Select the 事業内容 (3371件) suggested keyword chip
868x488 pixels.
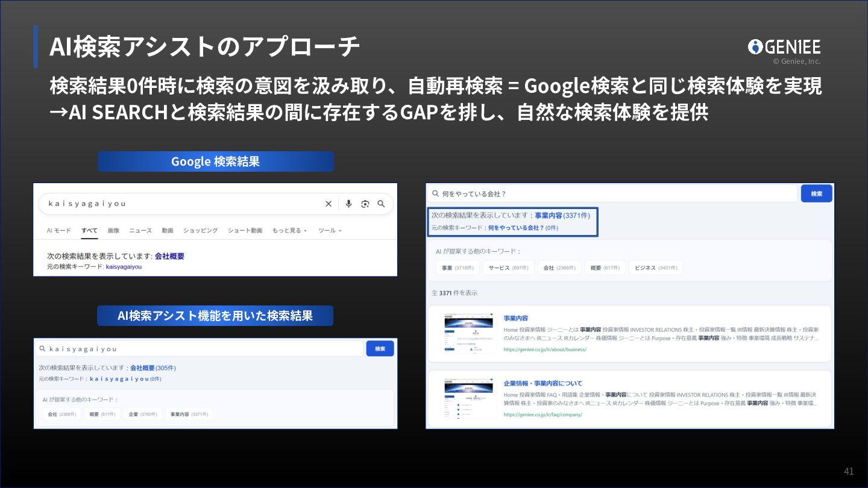point(189,414)
